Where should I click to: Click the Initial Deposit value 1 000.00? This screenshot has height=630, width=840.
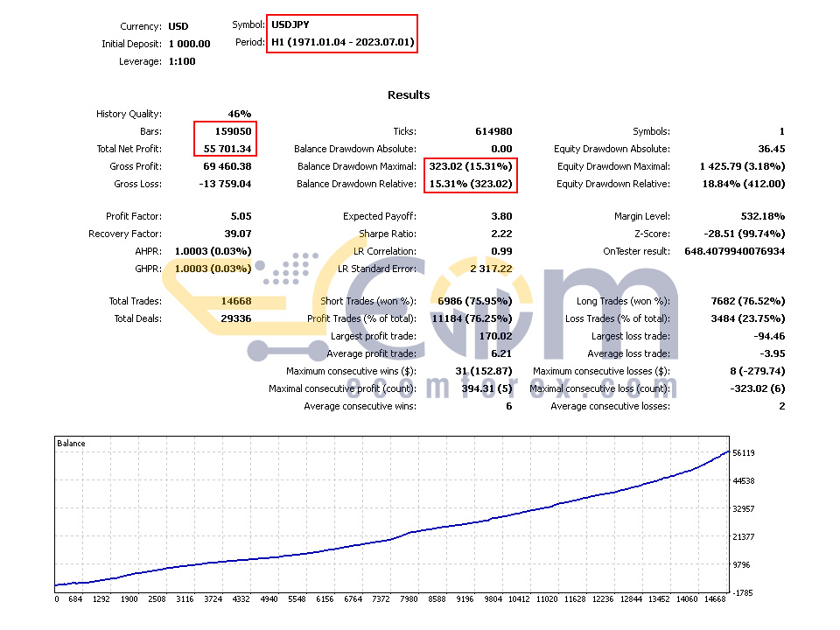point(189,44)
